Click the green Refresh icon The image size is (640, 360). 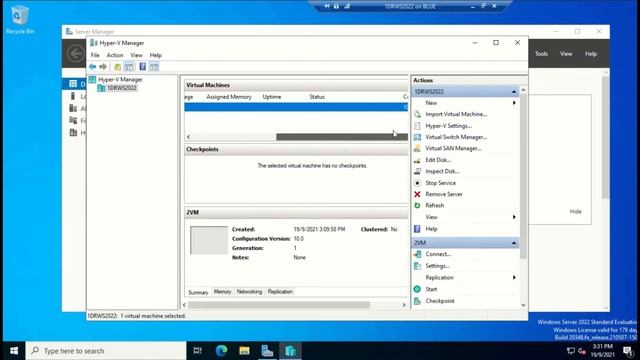point(417,206)
